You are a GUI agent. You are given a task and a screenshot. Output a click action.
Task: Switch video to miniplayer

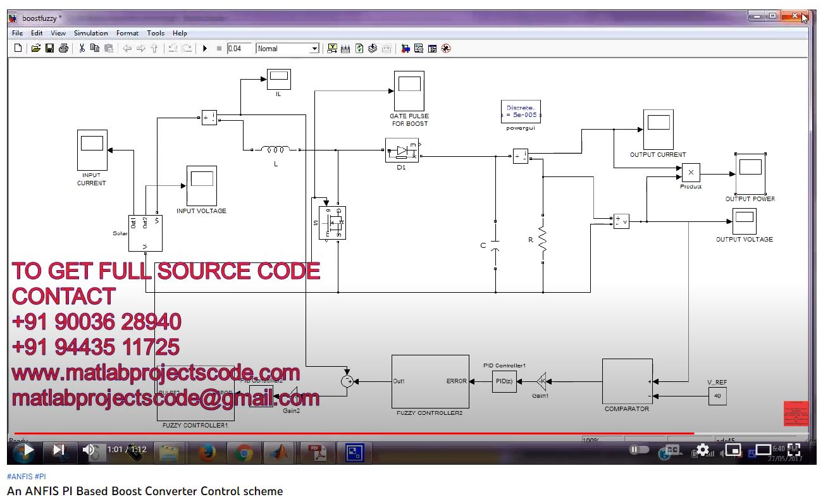click(733, 450)
